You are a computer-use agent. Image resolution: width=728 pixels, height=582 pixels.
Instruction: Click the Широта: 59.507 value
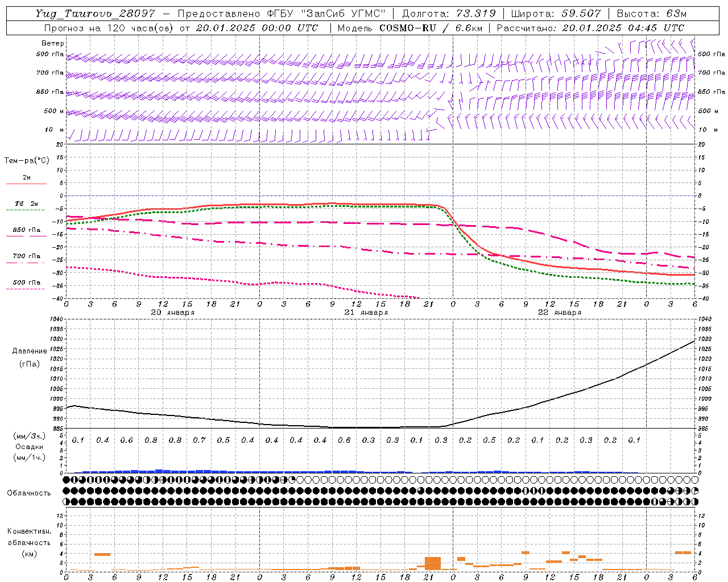[x=556, y=14]
